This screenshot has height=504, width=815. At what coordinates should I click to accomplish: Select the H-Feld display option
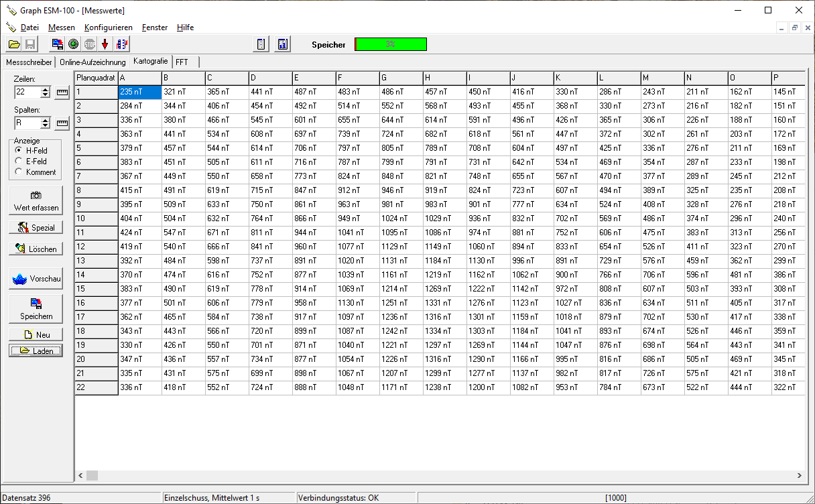click(32, 151)
